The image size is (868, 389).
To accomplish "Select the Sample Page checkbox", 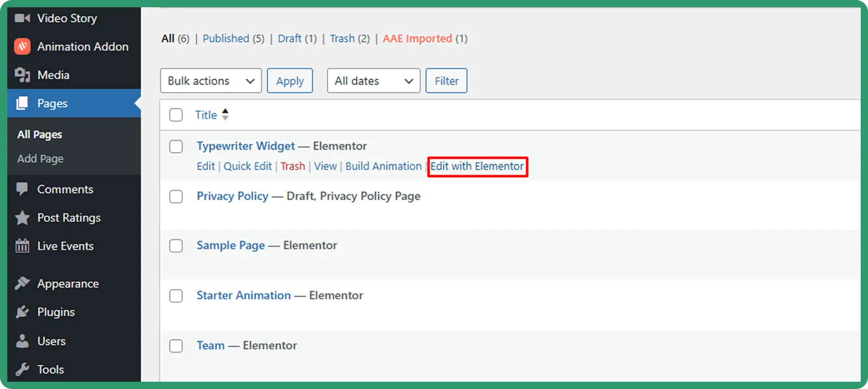I will (176, 246).
